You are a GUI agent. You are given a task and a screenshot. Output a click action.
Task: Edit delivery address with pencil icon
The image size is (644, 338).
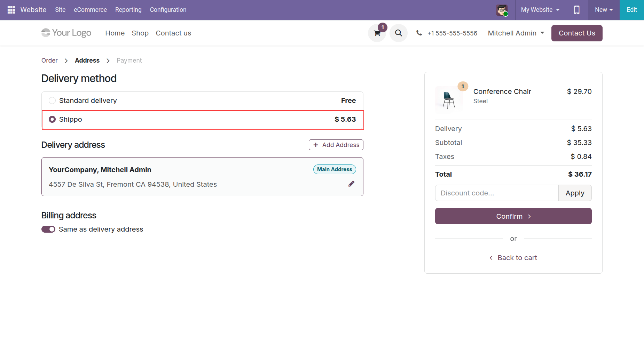351,184
